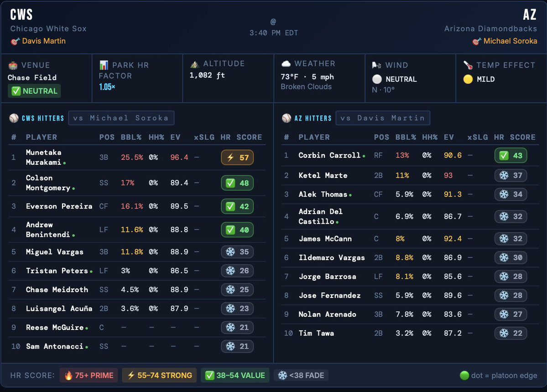Click the baseball icon beside AZ HITTERS

click(287, 118)
